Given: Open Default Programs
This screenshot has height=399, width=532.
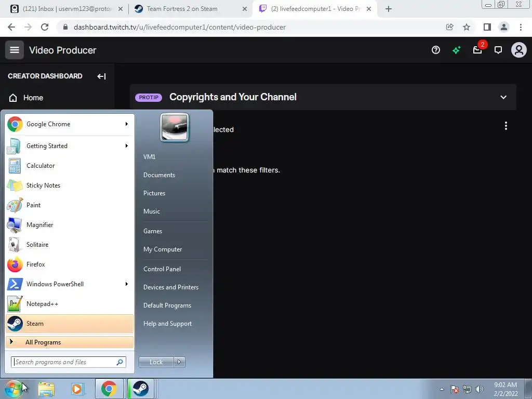Looking at the screenshot, I should (x=167, y=305).
